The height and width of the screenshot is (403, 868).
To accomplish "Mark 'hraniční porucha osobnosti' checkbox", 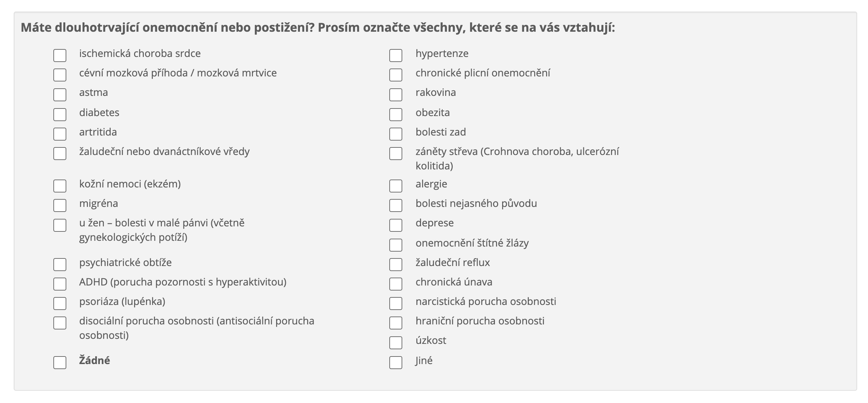I will tap(396, 323).
